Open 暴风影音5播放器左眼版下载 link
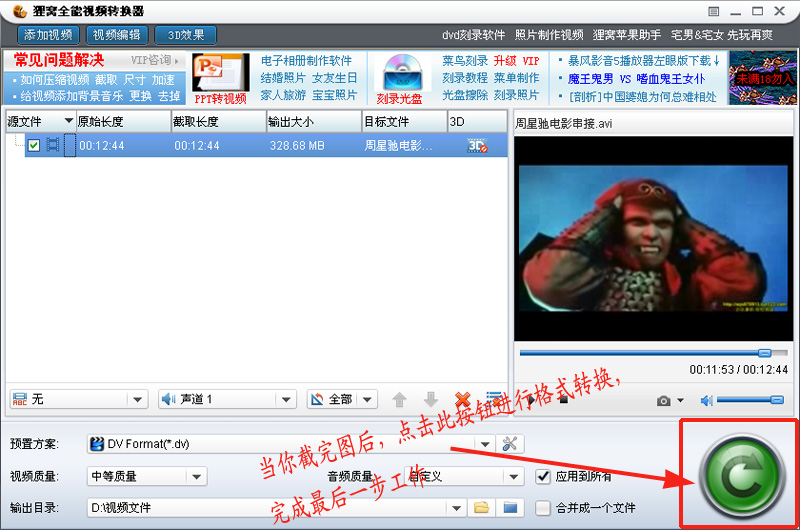This screenshot has height=530, width=800. coord(643,61)
